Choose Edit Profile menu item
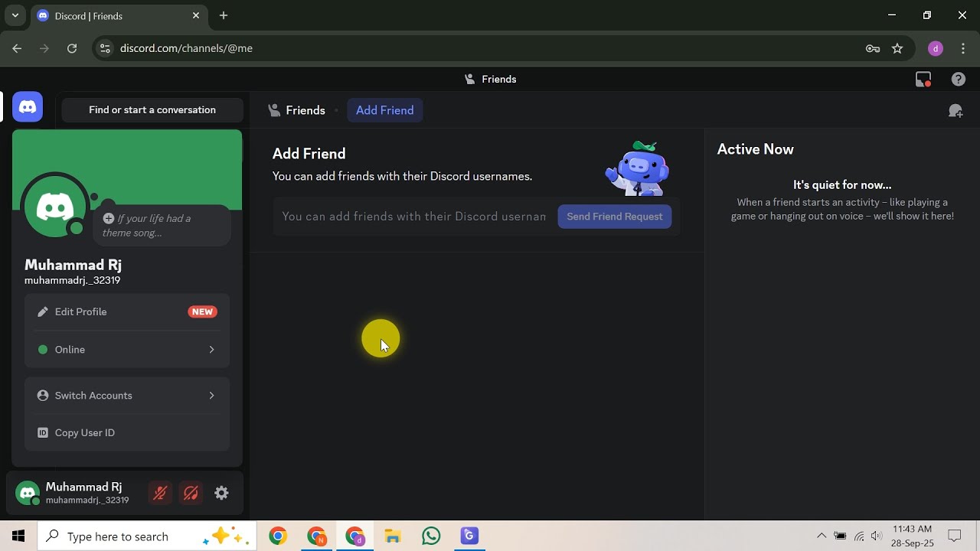This screenshot has height=551, width=980. (x=127, y=311)
